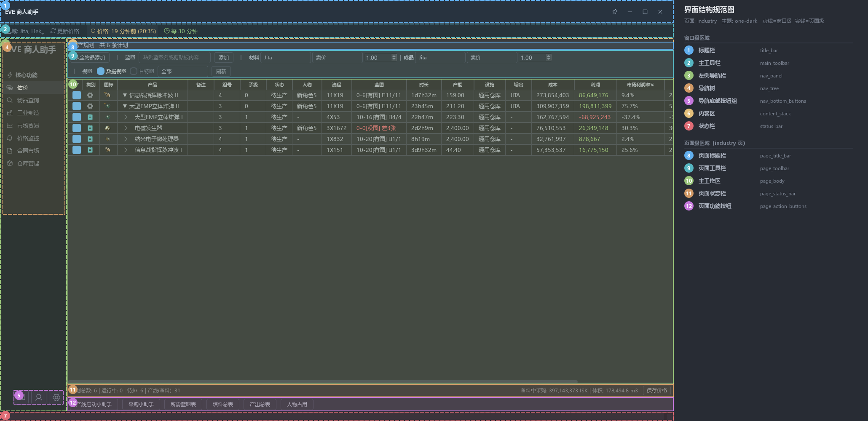The height and width of the screenshot is (421, 868).
Task: Toggle checkbox for 纳米电子微处理器 row
Action: [x=77, y=139]
